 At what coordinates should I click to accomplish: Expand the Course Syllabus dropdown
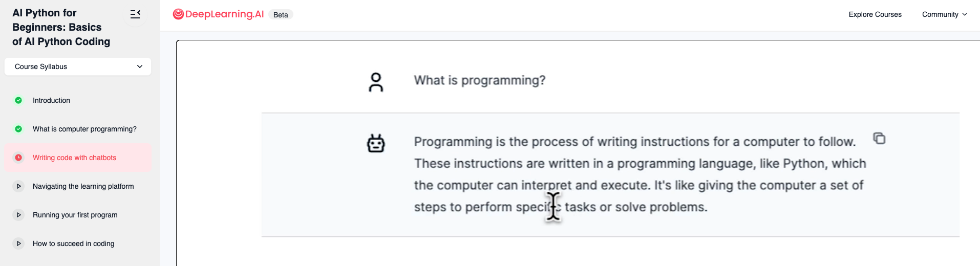(x=77, y=66)
